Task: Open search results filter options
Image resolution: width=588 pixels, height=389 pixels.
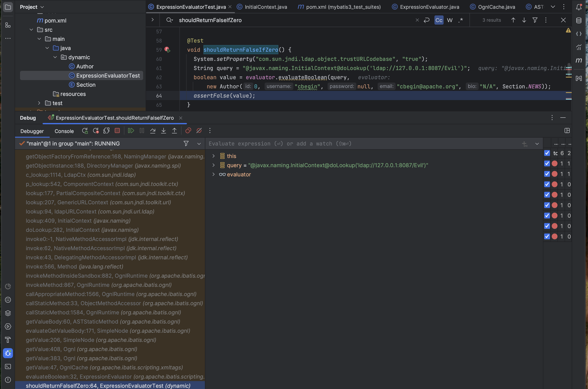Action: coord(535,20)
